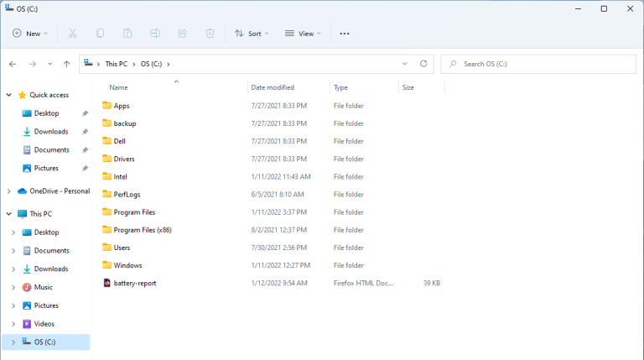
Task: Sort by the Date modified column header
Action: point(273,87)
